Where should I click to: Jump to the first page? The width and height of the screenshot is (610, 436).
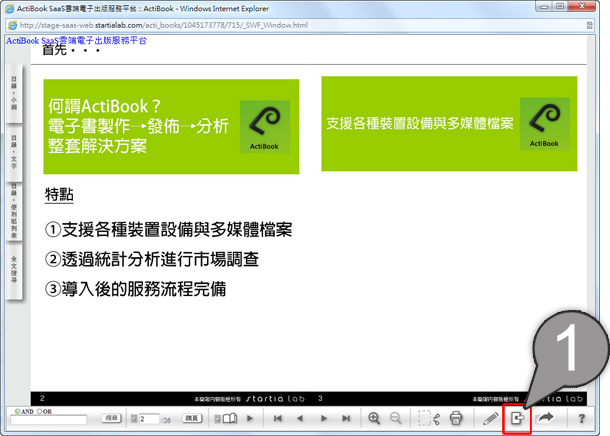[x=277, y=418]
